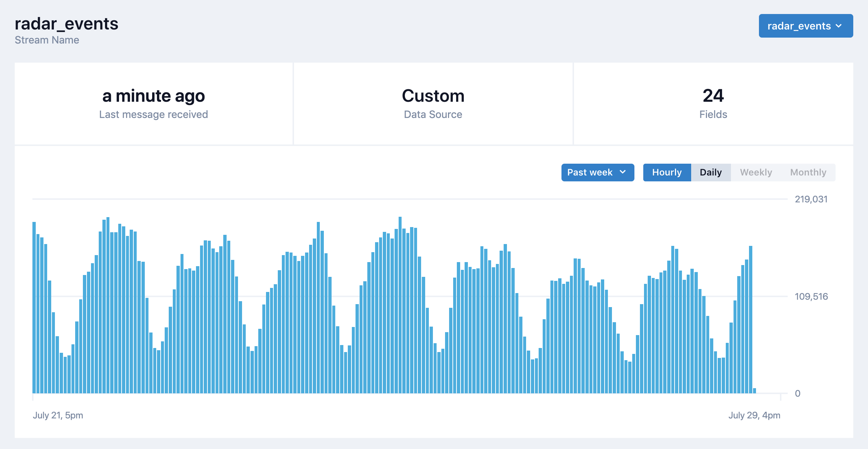Click the 0 y-axis label
The height and width of the screenshot is (449, 868).
[798, 393]
